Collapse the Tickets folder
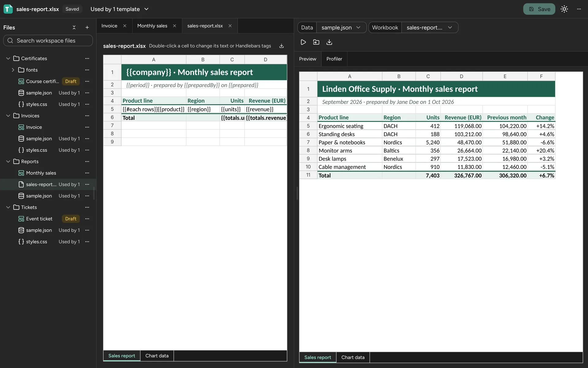 click(x=8, y=207)
